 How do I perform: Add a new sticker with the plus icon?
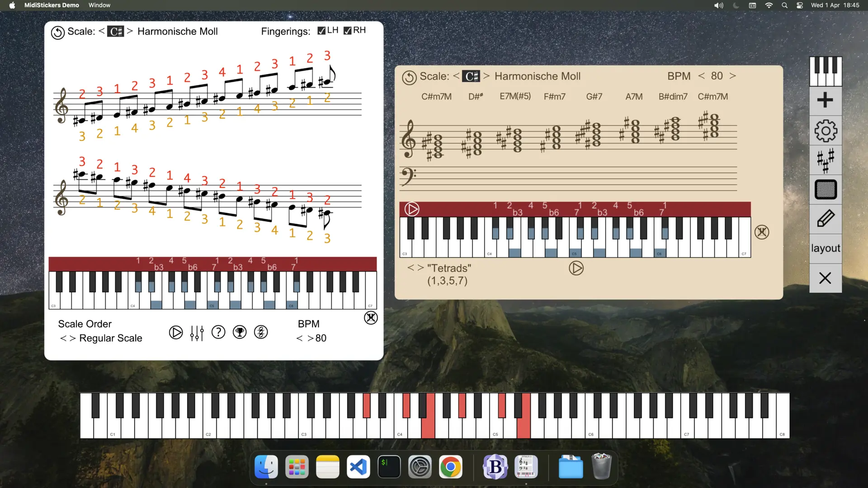point(826,100)
